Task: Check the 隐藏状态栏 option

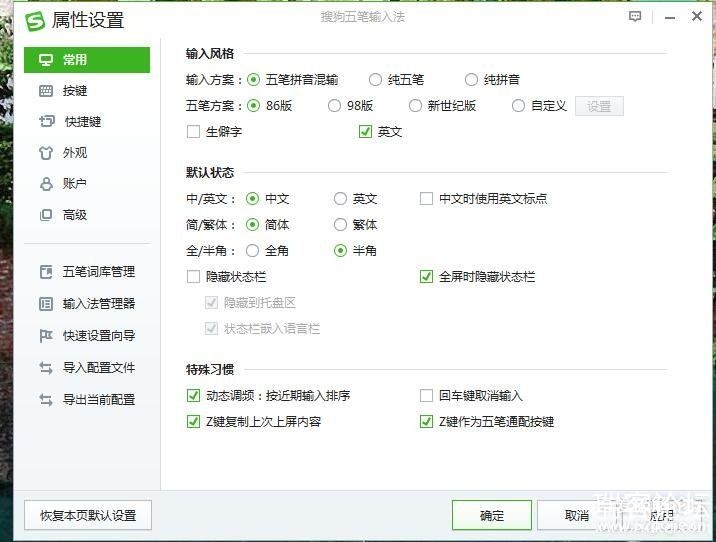Action: coord(194,277)
